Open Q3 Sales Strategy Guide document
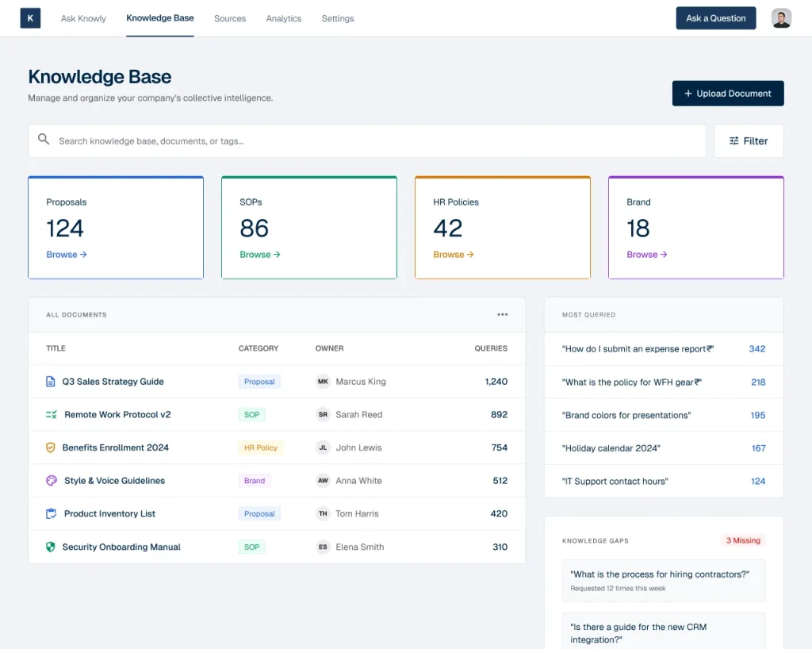812x649 pixels. coord(113,382)
